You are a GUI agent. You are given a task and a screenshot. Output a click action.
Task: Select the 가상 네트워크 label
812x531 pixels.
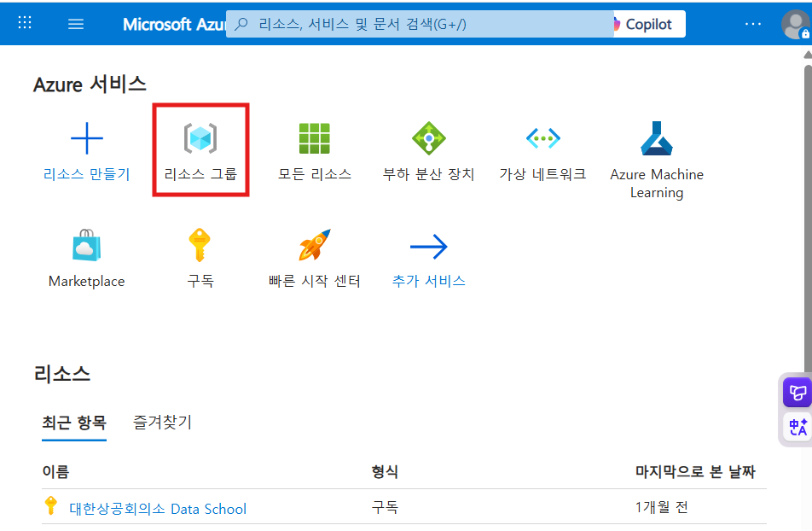pyautogui.click(x=542, y=174)
